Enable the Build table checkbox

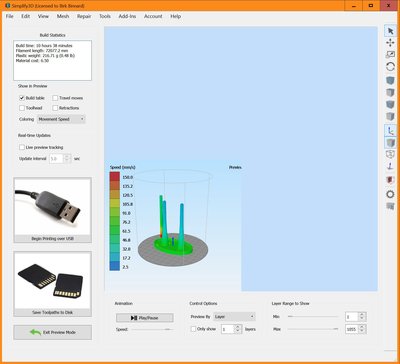pos(22,98)
